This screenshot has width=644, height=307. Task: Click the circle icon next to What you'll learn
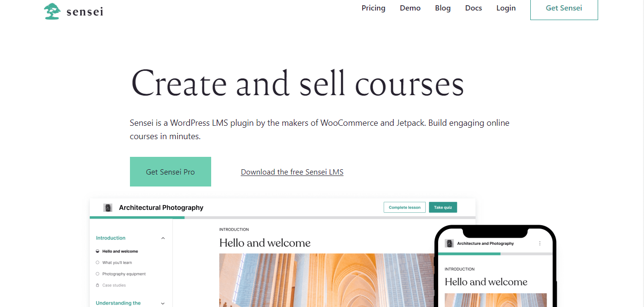97,262
